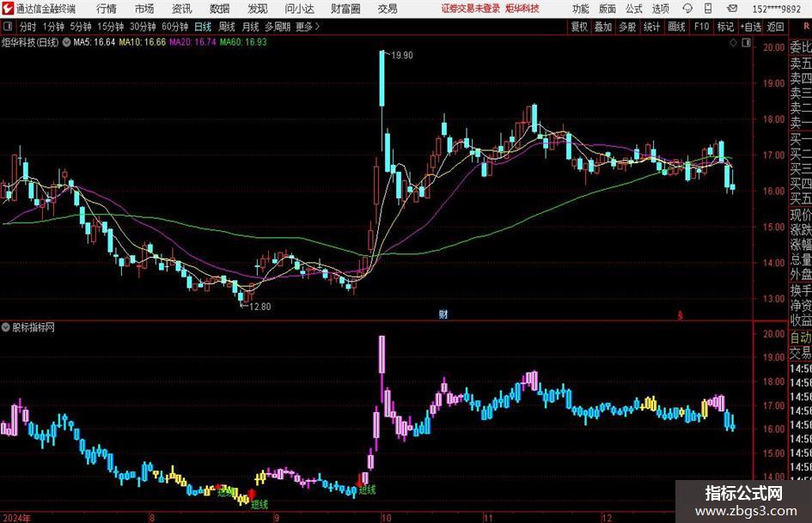The width and height of the screenshot is (812, 523).
Task: Open the 资讯 menu
Action: tap(182, 9)
